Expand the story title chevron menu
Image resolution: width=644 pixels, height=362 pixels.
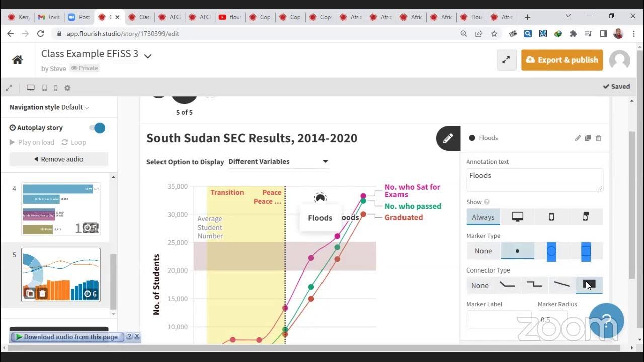[x=148, y=56]
